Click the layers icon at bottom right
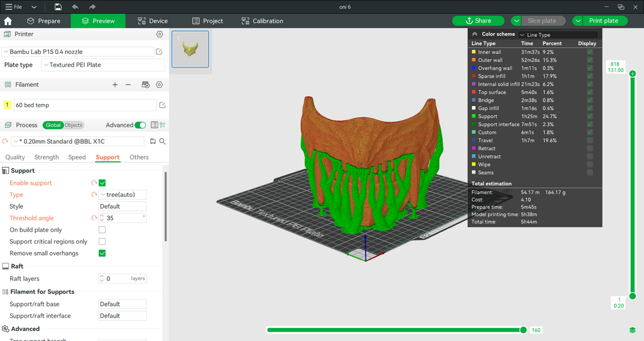 pos(633,330)
